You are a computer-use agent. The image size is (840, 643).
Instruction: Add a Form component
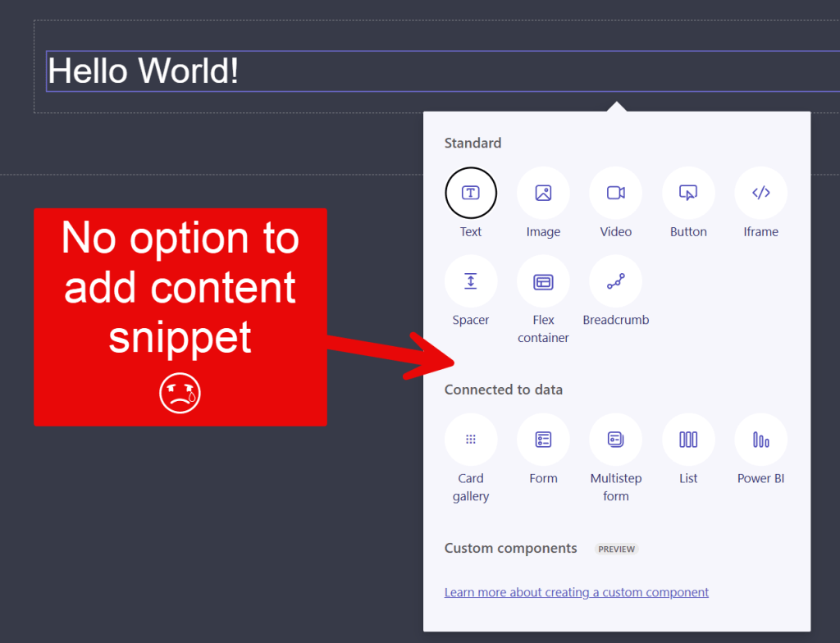pos(543,440)
